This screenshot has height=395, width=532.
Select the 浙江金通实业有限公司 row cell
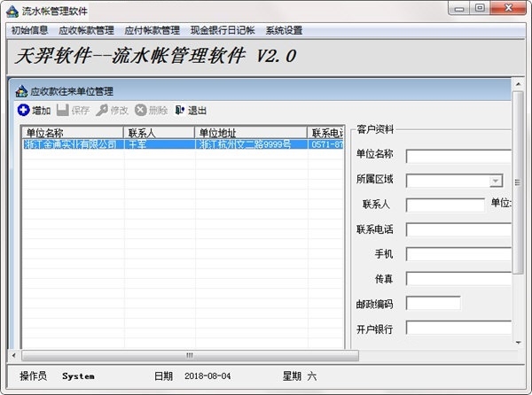pyautogui.click(x=73, y=144)
